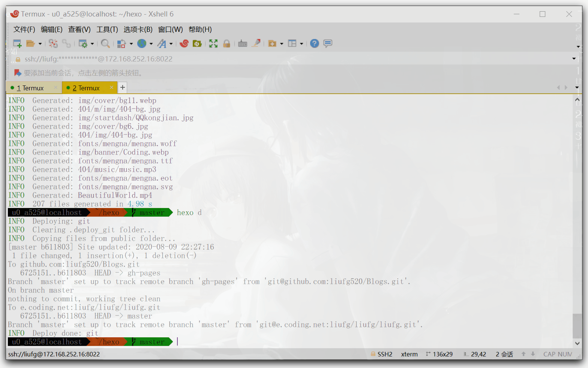Viewport: 588px width, 368px height.
Task: Click the Disconnect icon in toolbar
Action: (53, 43)
